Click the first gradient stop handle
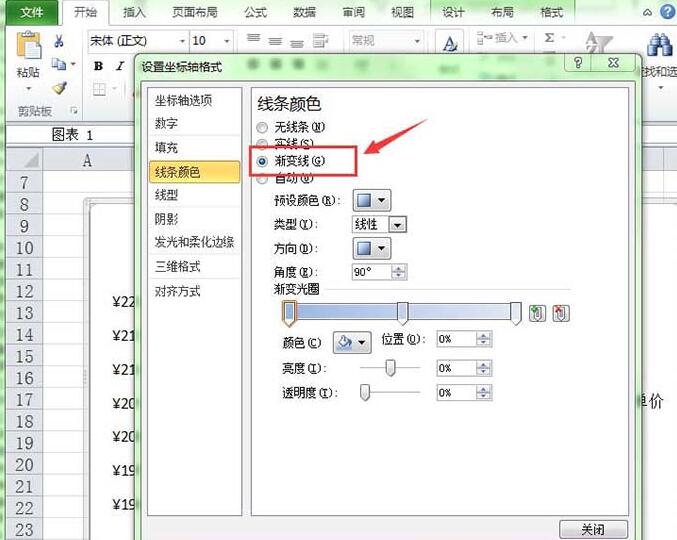This screenshot has height=540, width=677. click(x=289, y=313)
